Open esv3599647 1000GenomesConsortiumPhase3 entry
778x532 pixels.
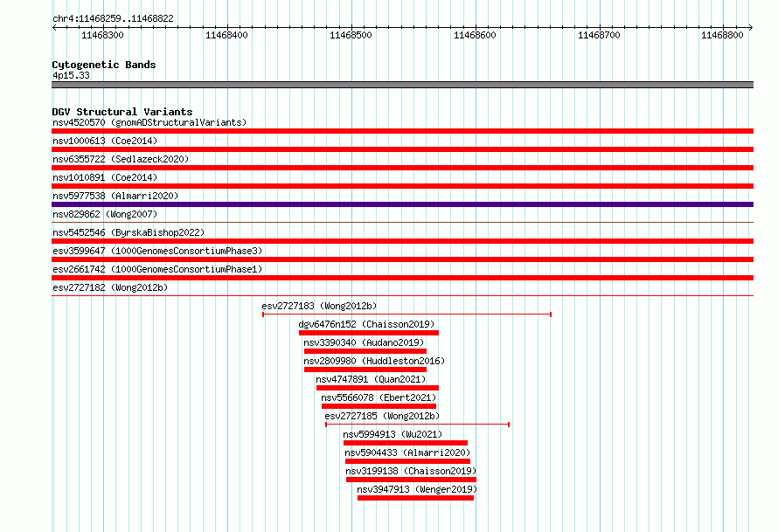click(157, 251)
